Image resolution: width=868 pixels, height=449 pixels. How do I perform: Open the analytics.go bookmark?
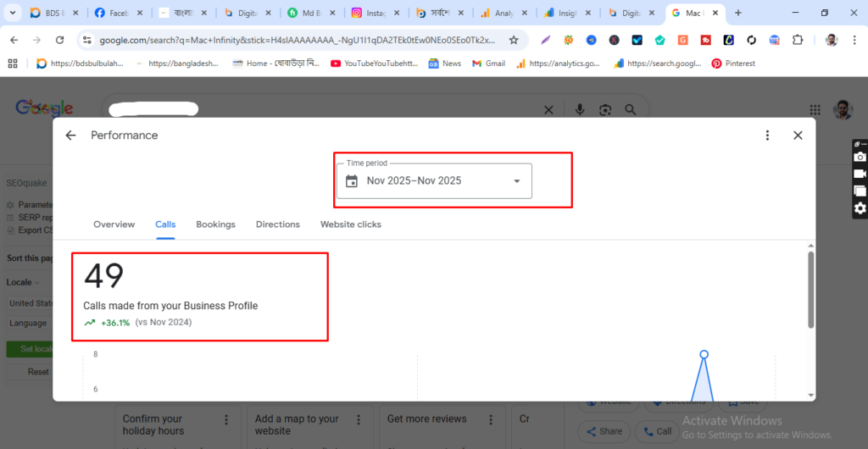pos(559,64)
